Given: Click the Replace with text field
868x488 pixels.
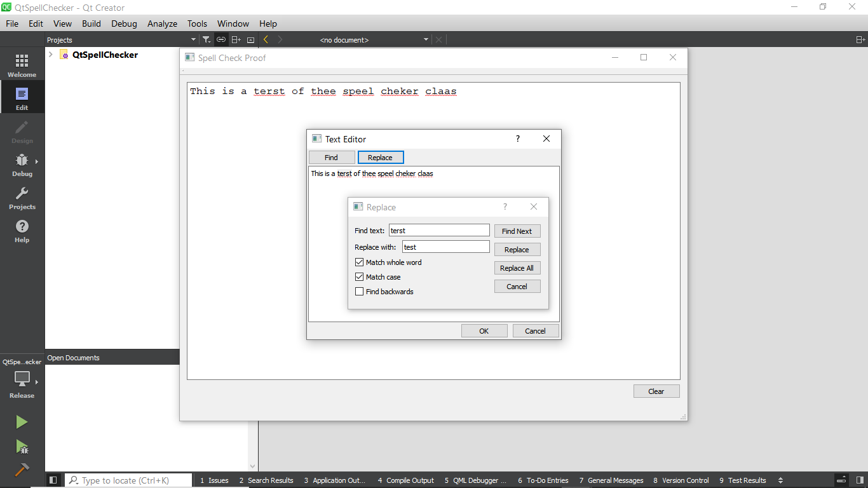Looking at the screenshot, I should click(445, 247).
